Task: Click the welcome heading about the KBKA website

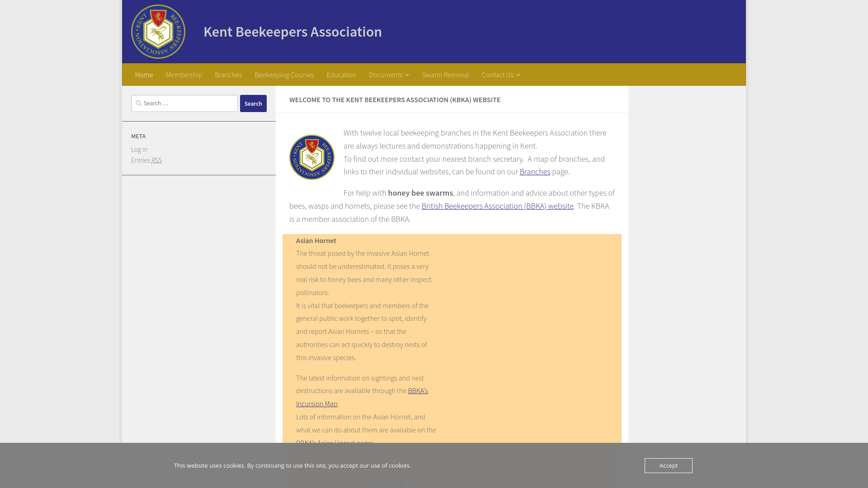Action: 395,99
